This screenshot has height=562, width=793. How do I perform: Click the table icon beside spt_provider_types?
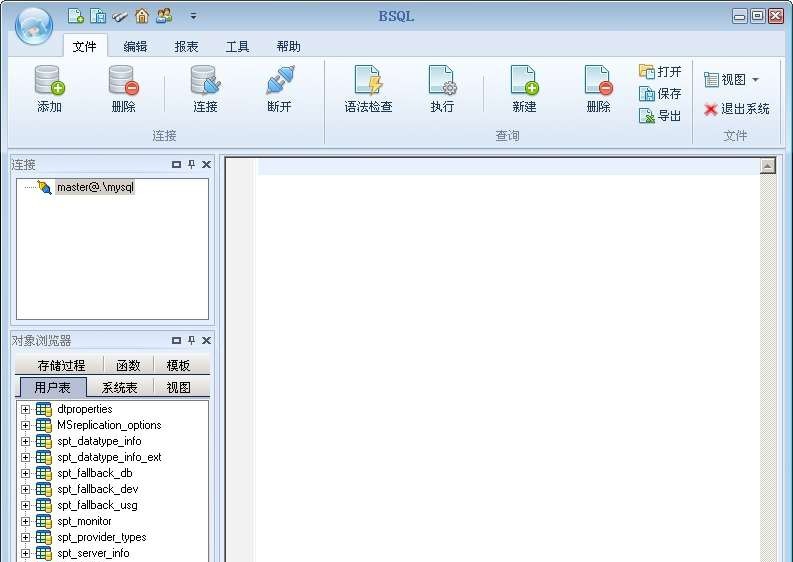pos(43,537)
